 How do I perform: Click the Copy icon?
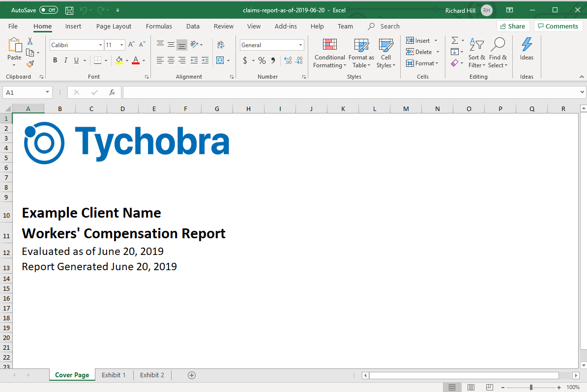pyautogui.click(x=30, y=53)
